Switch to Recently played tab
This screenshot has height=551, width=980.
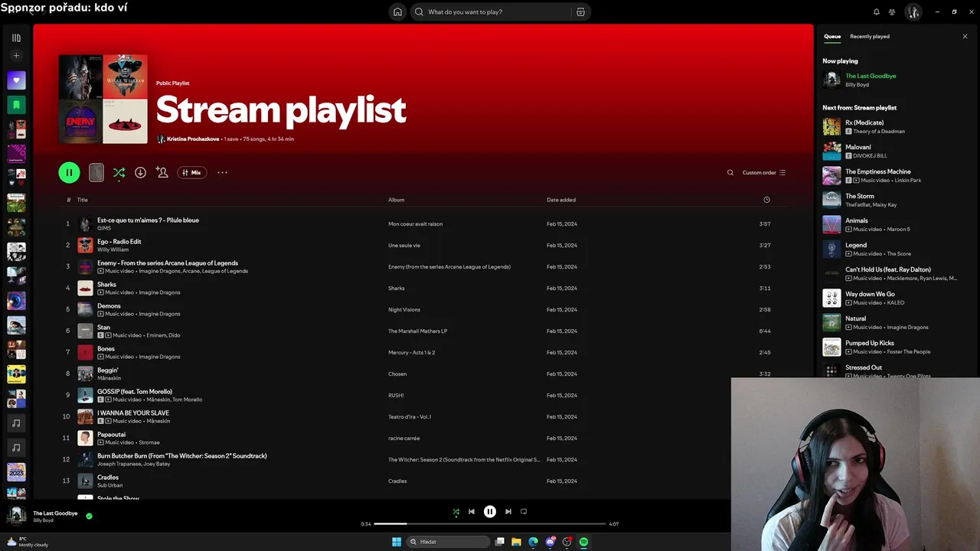pos(870,37)
